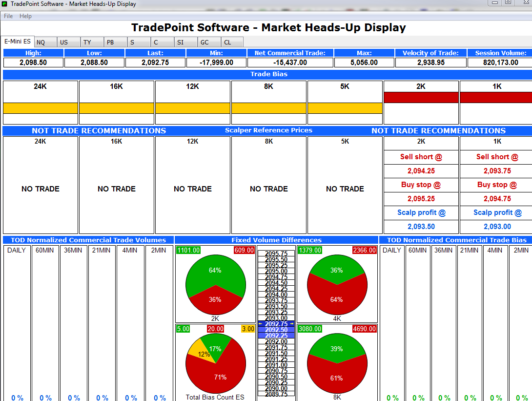Switch to the US tab

[69, 42]
